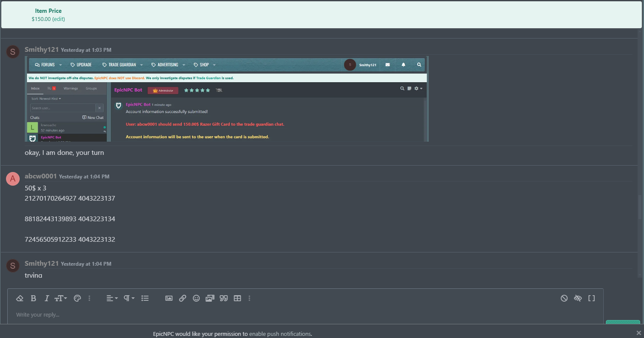644x338 pixels.
Task: Click the insert image icon
Action: [169, 298]
